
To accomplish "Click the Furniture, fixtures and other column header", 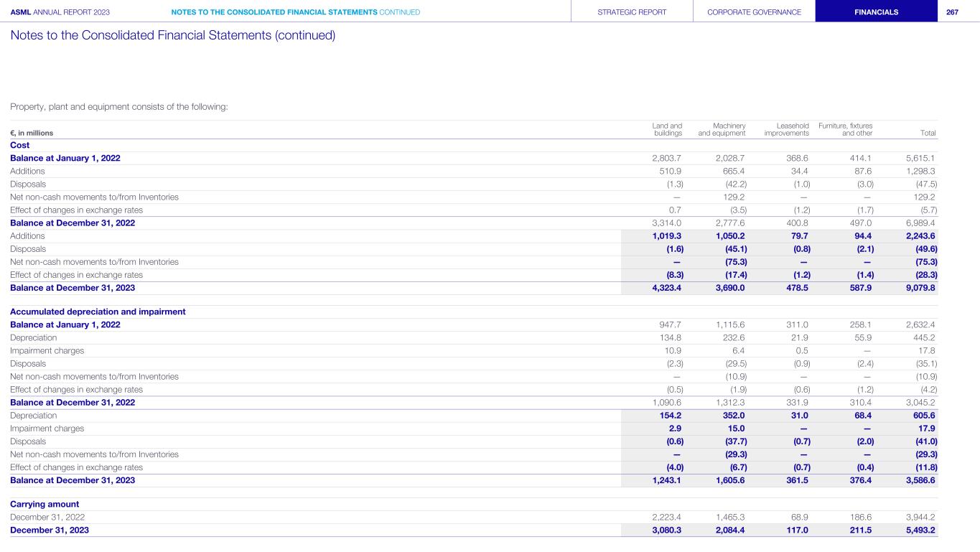I will click(846, 129).
